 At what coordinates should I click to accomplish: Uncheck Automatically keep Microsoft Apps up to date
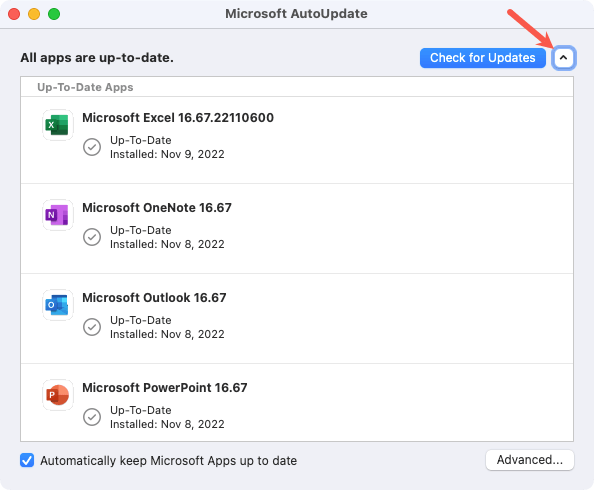[x=27, y=460]
